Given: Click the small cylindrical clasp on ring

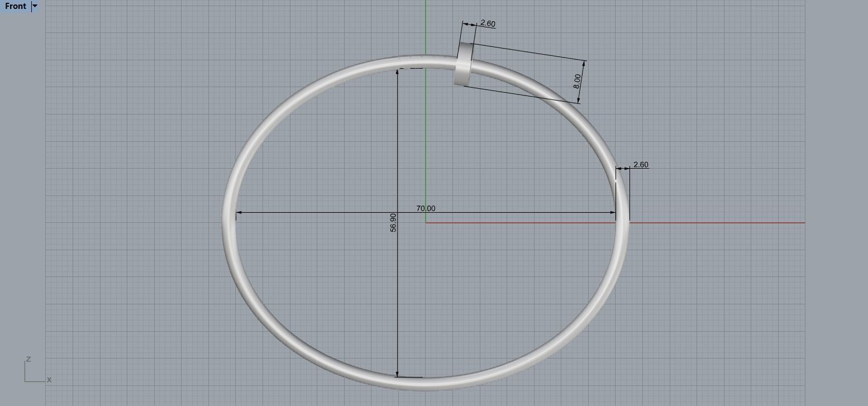Looking at the screenshot, I should (x=463, y=64).
